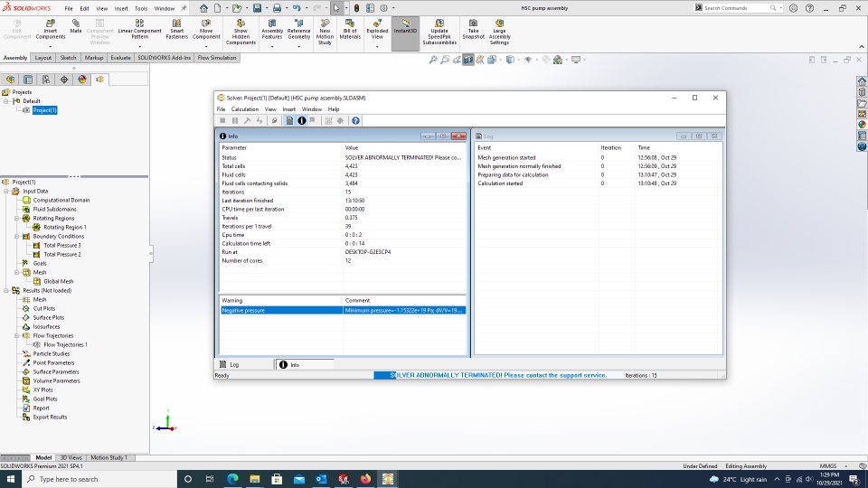Collapse the Flow Trajectories node
The height and width of the screenshot is (488, 868).
[x=17, y=336]
